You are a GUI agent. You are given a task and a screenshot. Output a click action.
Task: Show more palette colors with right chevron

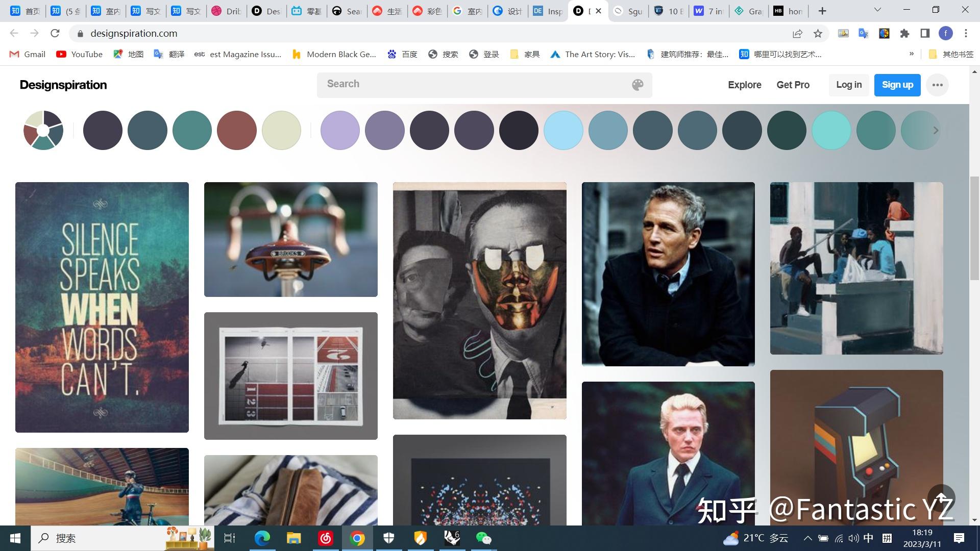[936, 130]
